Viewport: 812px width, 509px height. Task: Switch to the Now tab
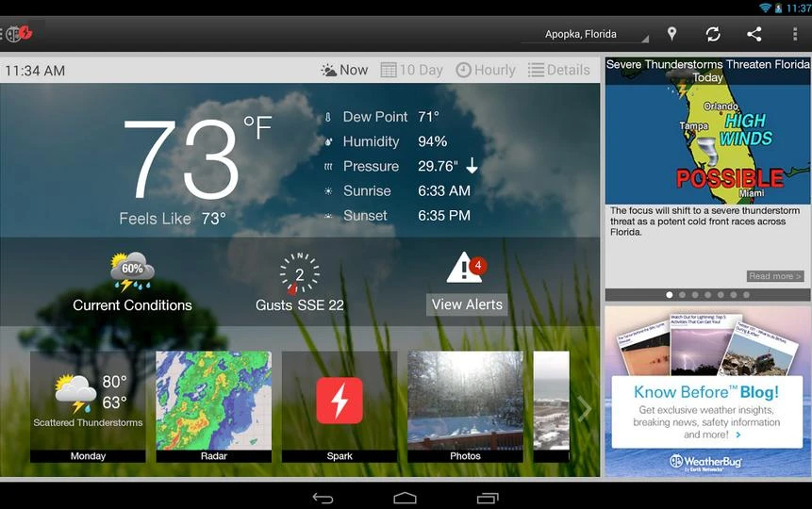(x=344, y=70)
